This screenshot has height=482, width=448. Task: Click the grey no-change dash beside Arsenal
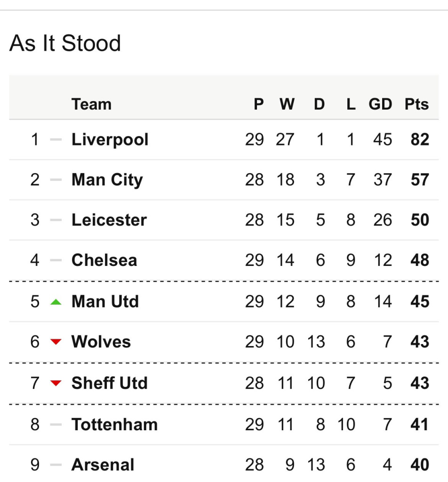[56, 465]
